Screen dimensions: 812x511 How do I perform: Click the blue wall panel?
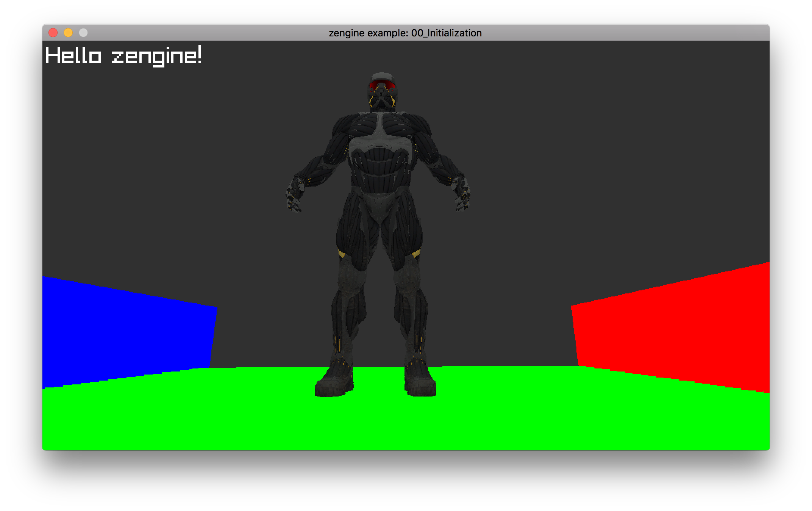coord(125,332)
